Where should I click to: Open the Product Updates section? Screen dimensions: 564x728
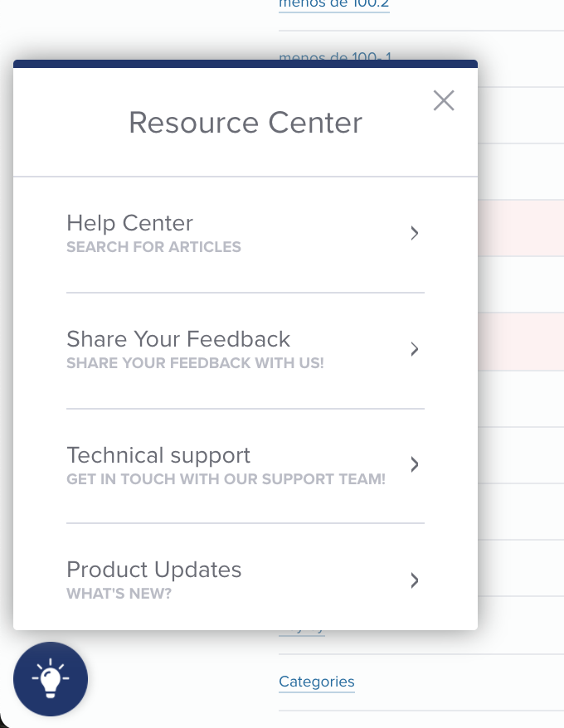pos(246,576)
